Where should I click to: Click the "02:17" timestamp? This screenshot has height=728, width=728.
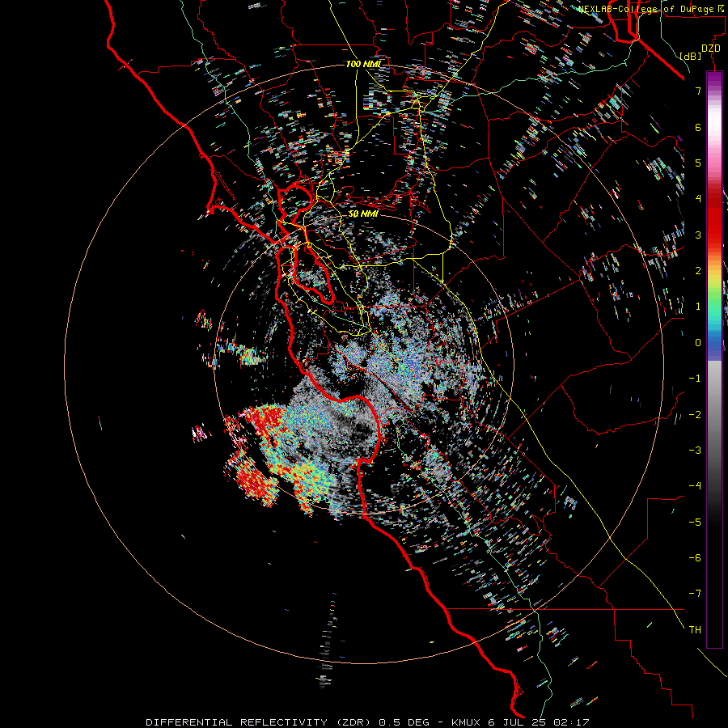[x=572, y=722]
